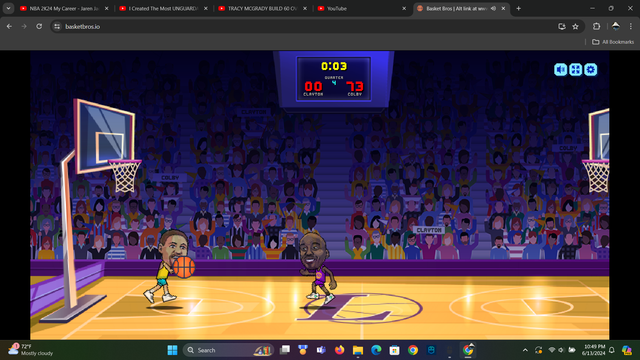
Task: Open a new browser tab
Action: [518, 8]
